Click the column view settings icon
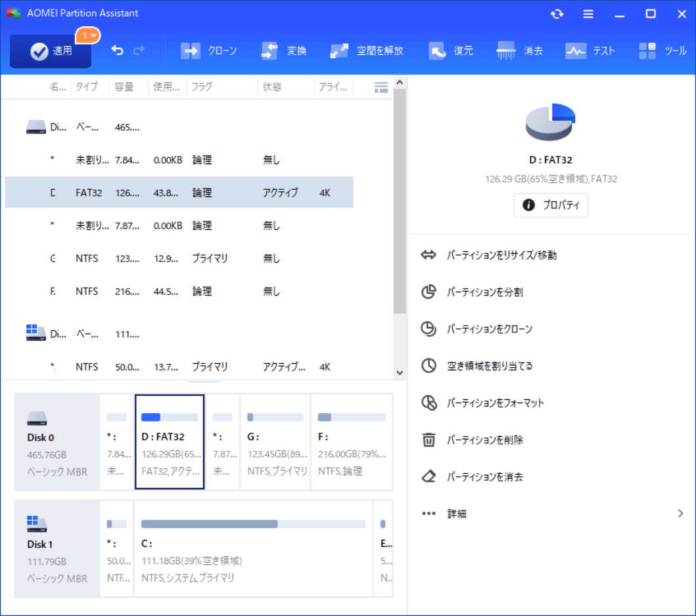This screenshot has height=616, width=696. tap(381, 87)
